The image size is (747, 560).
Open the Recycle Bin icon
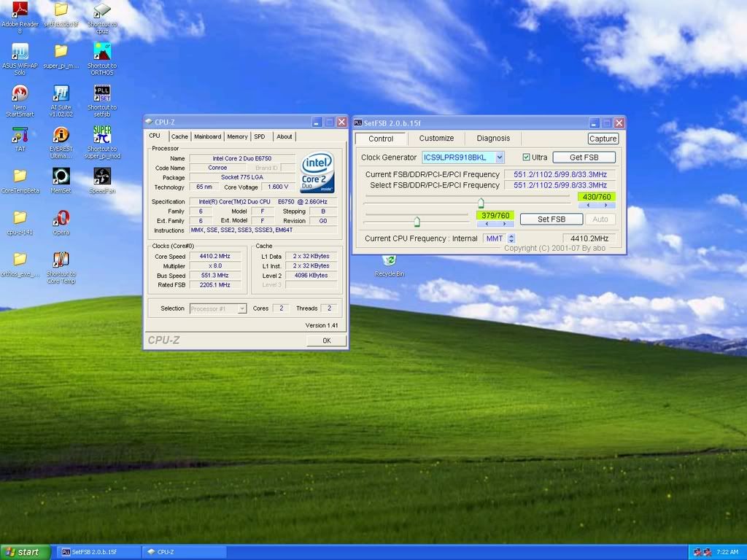point(389,261)
